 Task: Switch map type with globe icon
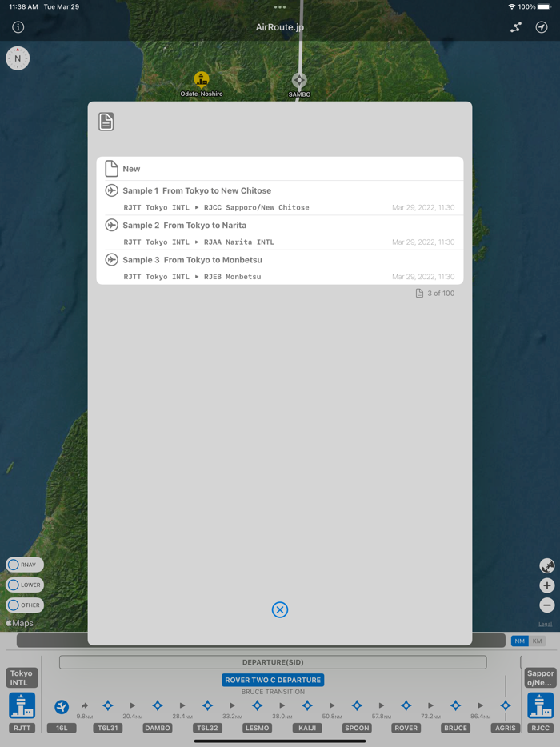pos(547,566)
